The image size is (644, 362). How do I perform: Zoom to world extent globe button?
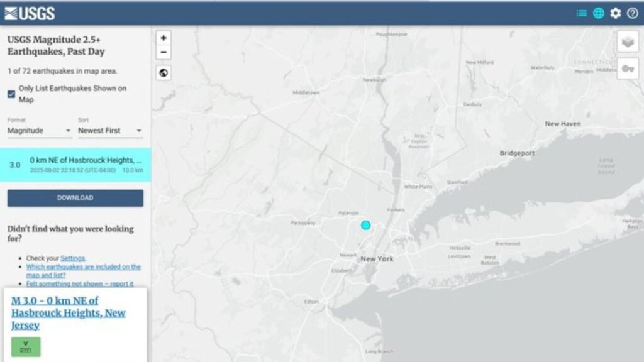pos(164,73)
